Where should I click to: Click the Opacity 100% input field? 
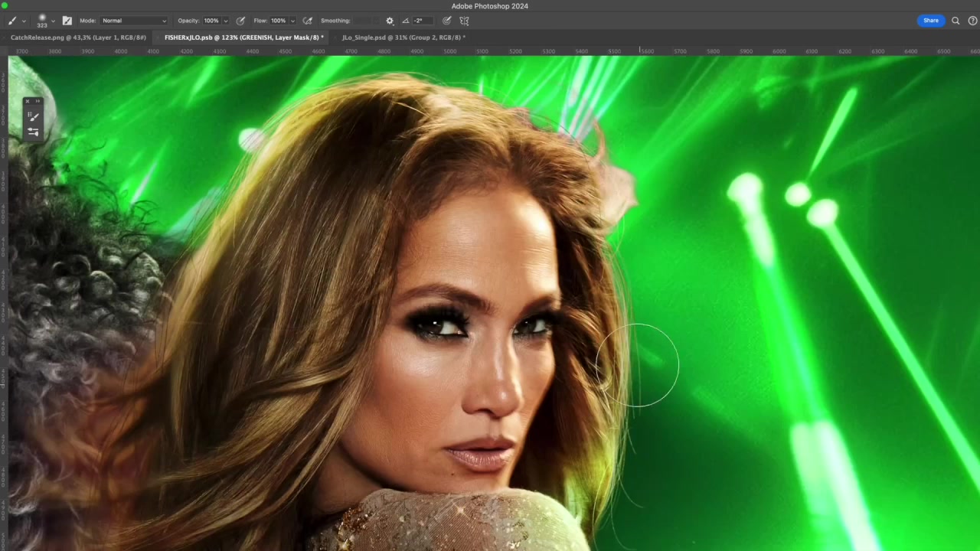[x=211, y=21]
